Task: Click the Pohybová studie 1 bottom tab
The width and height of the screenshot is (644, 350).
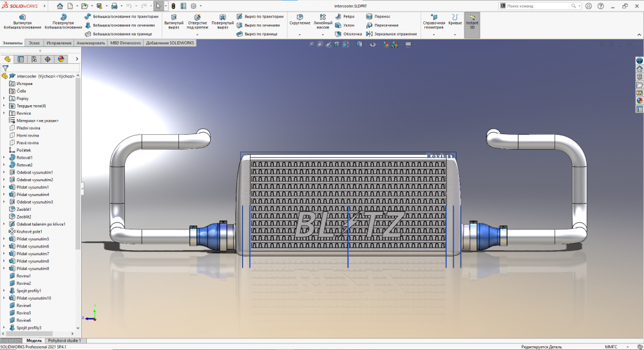Action: point(65,340)
